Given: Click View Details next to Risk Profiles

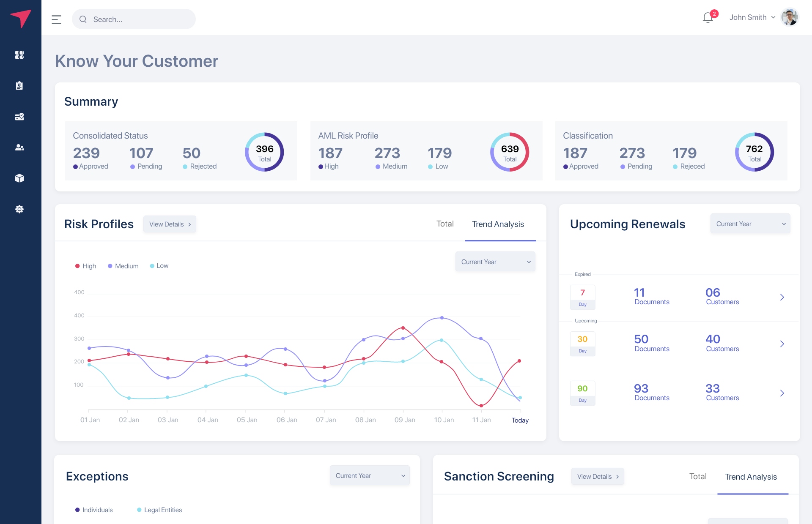Looking at the screenshot, I should click(x=170, y=224).
